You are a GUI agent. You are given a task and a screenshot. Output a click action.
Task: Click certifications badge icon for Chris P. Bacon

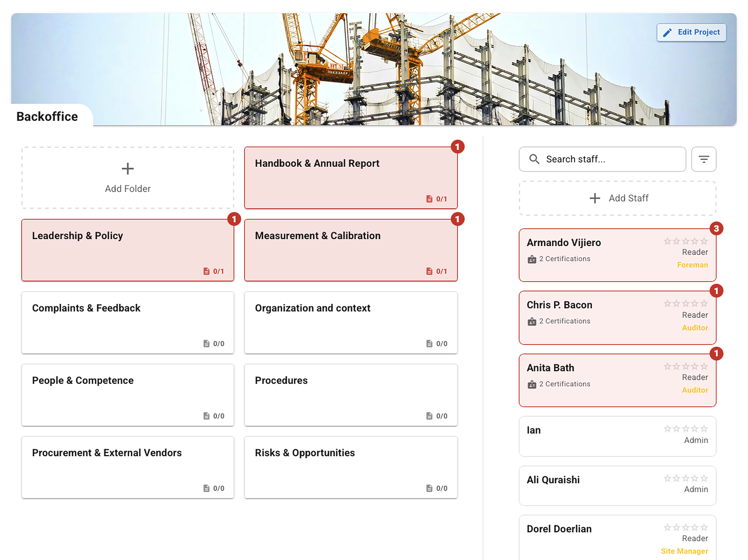[x=532, y=322]
